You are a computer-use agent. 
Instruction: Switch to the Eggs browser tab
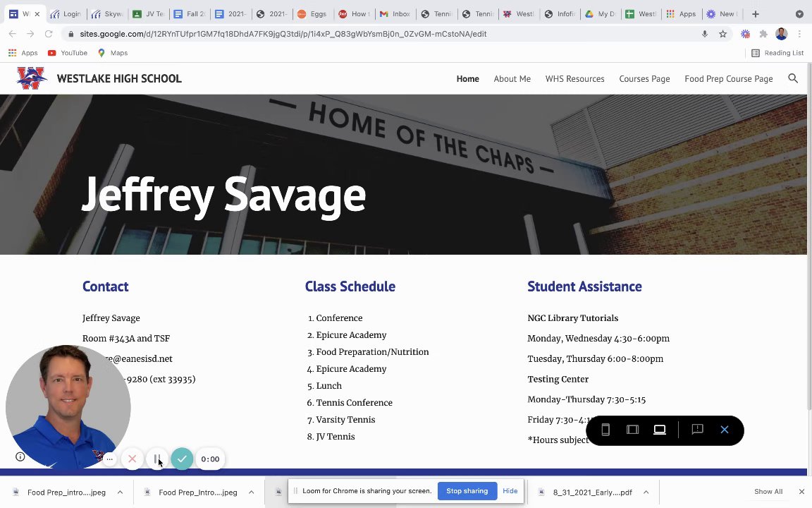pos(313,14)
